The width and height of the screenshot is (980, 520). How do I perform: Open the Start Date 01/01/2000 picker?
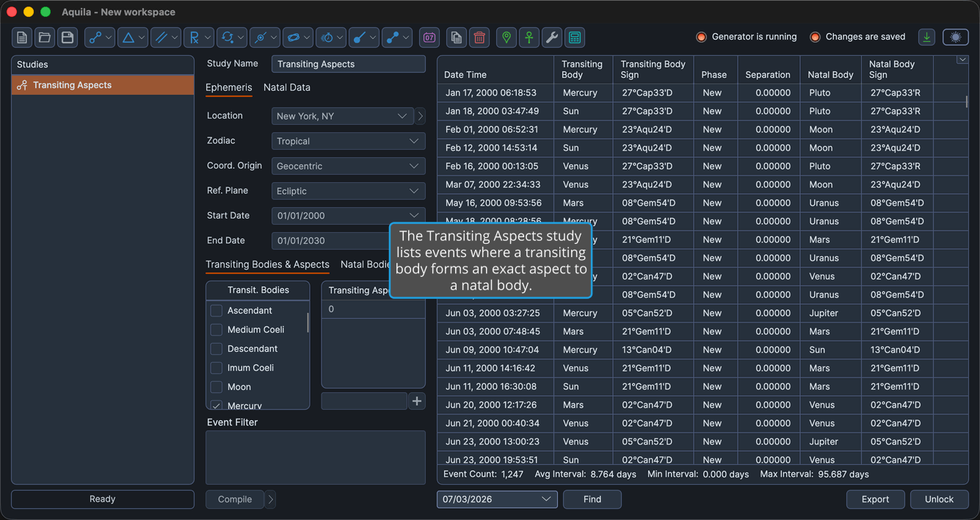[349, 216]
